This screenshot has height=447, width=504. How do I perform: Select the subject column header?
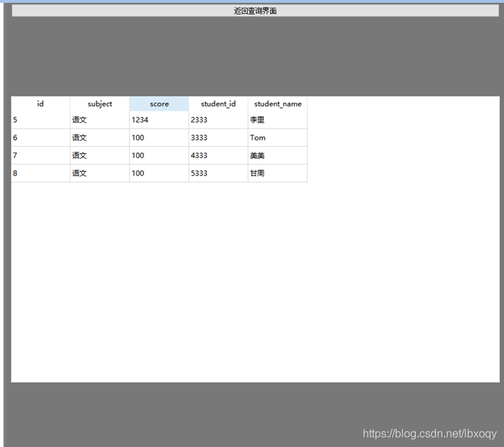pos(100,104)
